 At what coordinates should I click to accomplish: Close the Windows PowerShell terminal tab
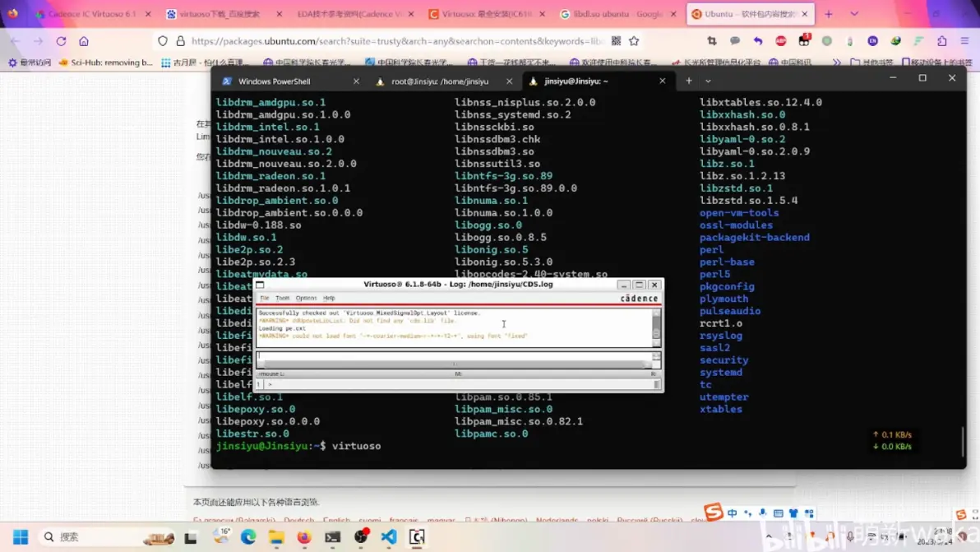coord(356,81)
